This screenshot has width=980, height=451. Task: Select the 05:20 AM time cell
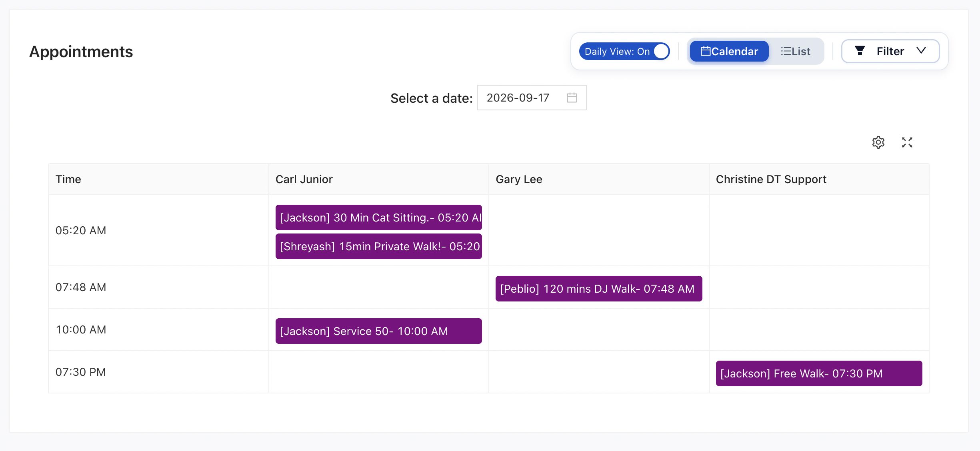pyautogui.click(x=158, y=230)
